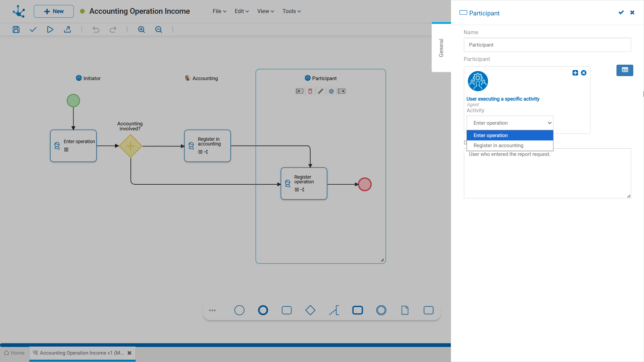Screen dimensions: 644x362
Task: Click the run process play icon
Action: [x=50, y=29]
